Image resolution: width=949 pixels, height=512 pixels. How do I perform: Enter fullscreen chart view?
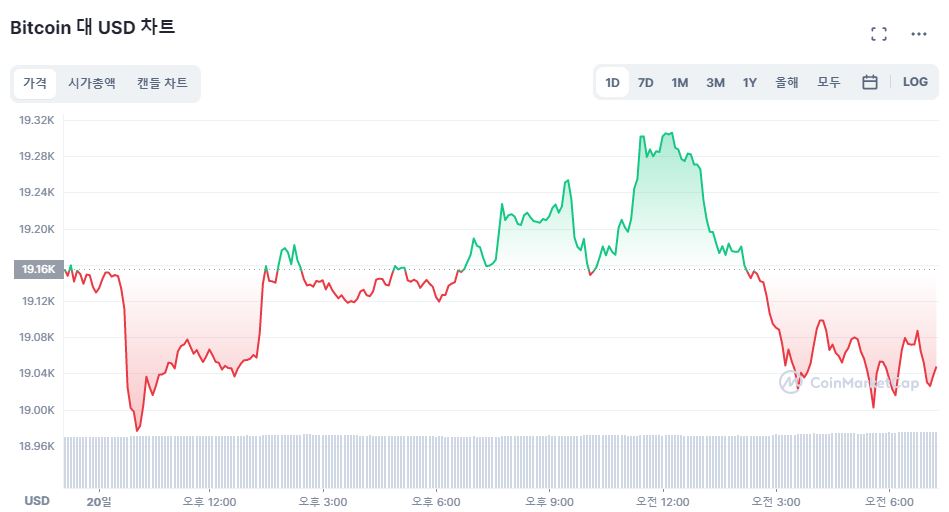(879, 34)
